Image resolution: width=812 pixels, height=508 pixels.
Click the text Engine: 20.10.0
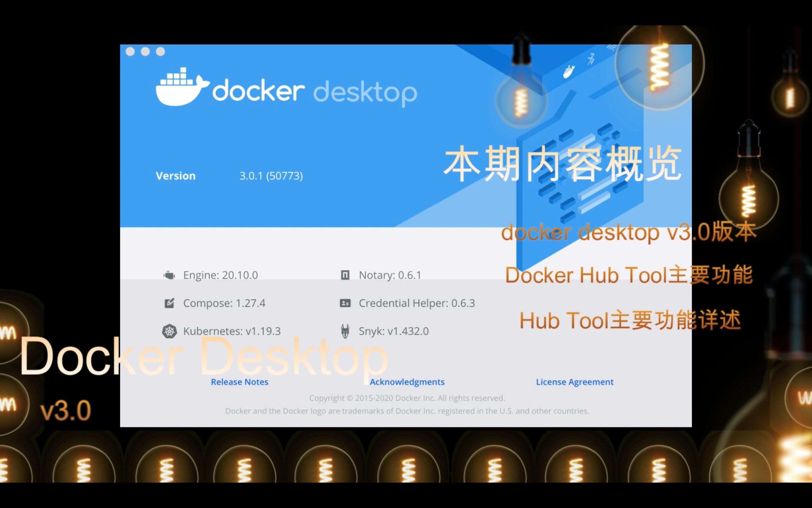point(220,275)
